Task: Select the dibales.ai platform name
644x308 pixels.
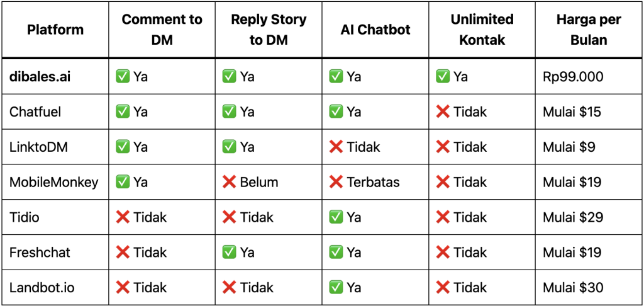Action: [40, 77]
